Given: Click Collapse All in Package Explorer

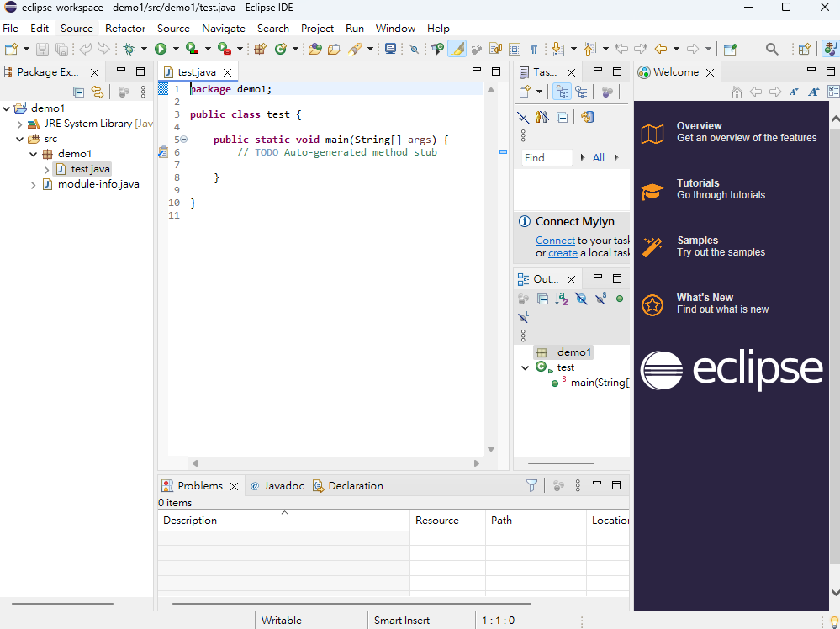Looking at the screenshot, I should coord(78,92).
